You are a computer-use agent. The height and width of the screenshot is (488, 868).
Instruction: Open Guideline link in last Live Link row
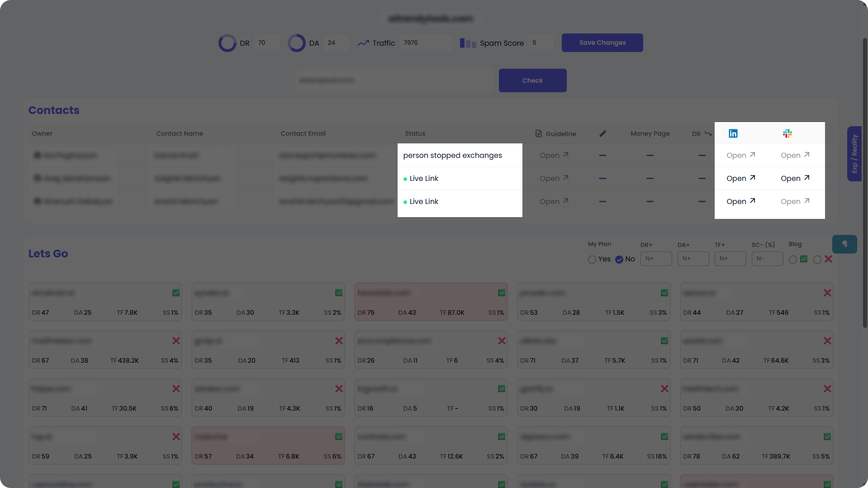554,201
